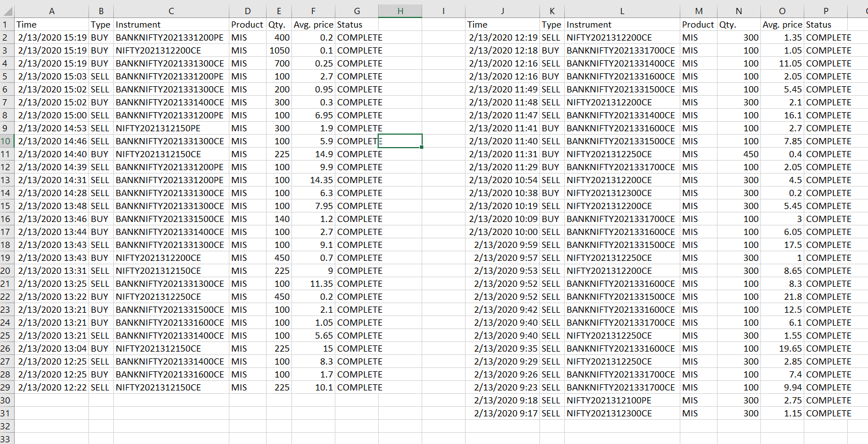868x444 pixels.
Task: Select time cell 2/13/2020 15:03
Action: pos(52,76)
